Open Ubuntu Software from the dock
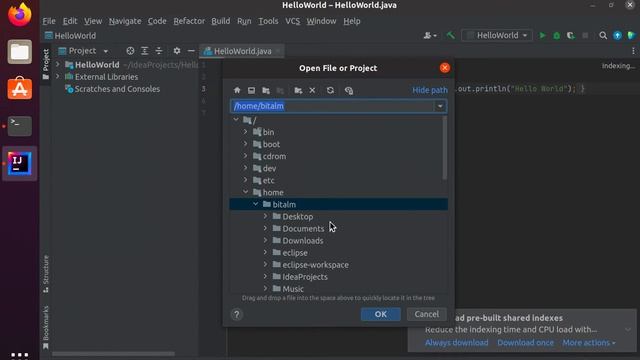The image size is (640, 360). point(20,88)
